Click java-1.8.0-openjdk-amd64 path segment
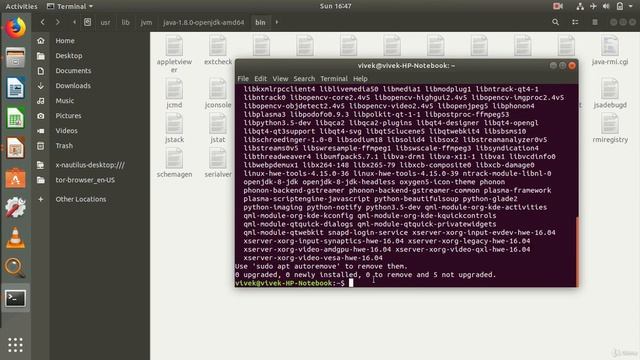 click(x=204, y=22)
